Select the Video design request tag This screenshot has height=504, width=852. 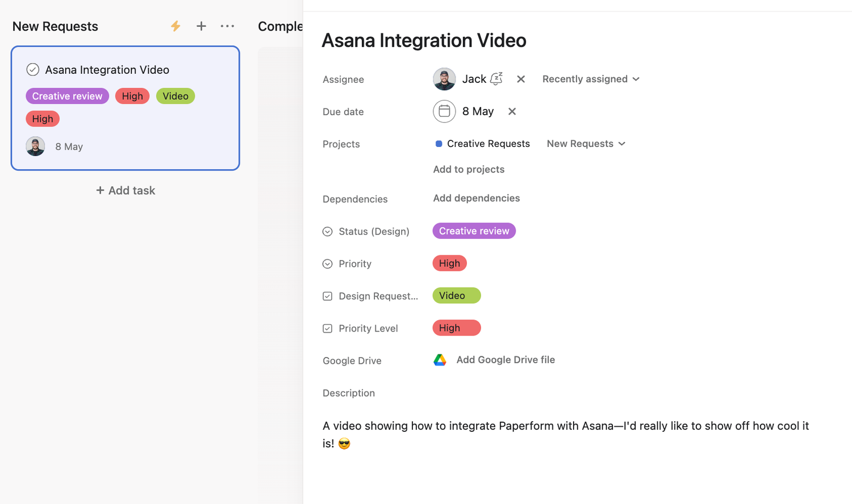click(457, 296)
